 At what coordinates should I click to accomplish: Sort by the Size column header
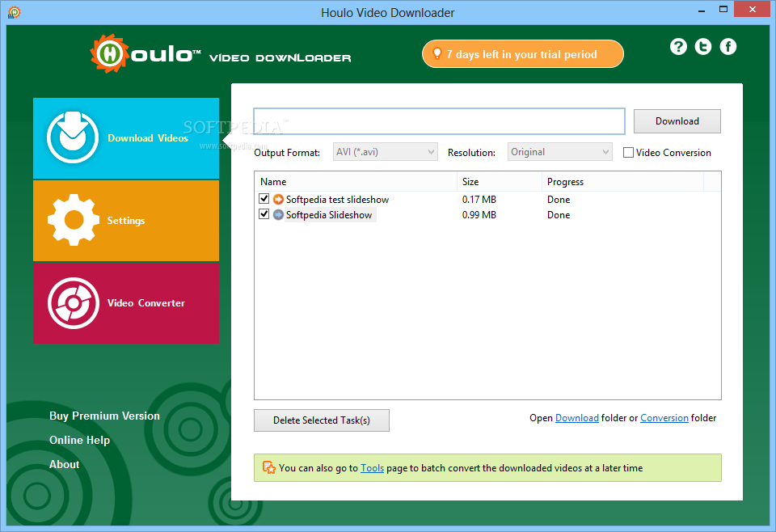[500, 182]
